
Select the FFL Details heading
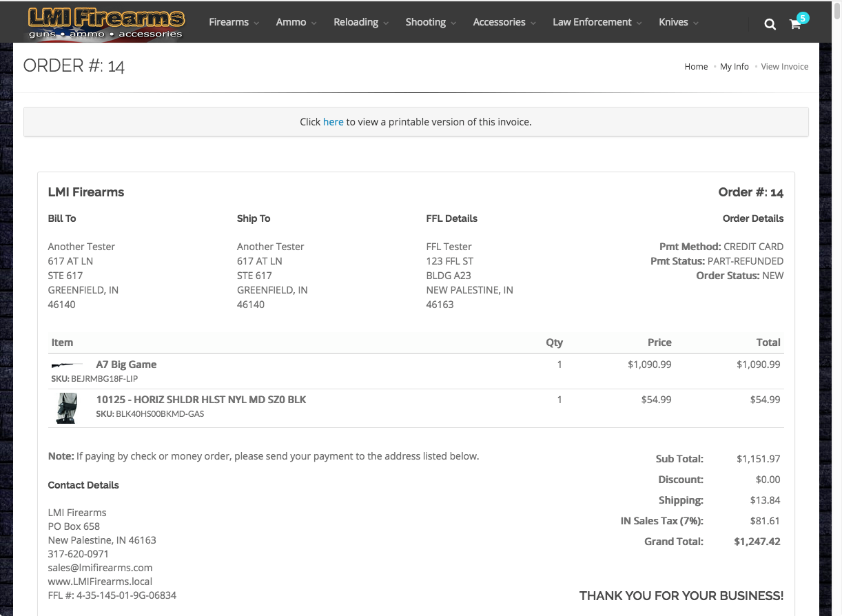[x=452, y=218]
